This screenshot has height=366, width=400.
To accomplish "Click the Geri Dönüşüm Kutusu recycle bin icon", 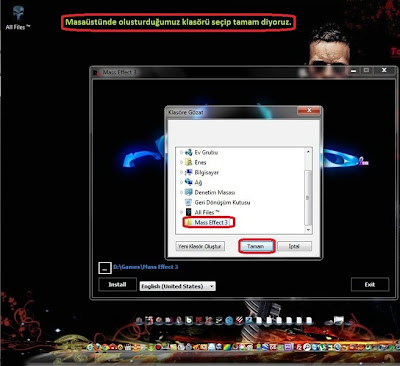I will tap(189, 202).
